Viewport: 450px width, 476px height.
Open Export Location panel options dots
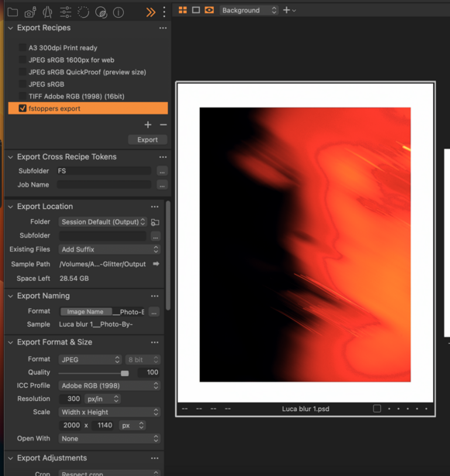coord(155,207)
